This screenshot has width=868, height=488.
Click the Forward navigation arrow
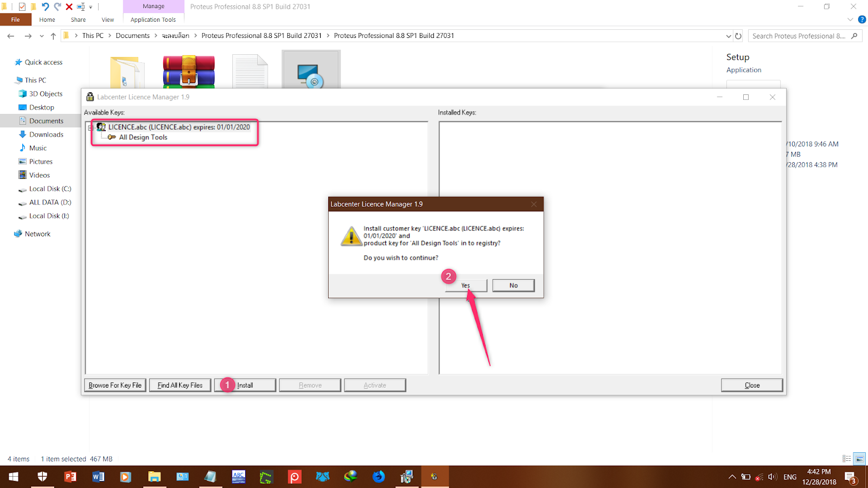point(28,36)
